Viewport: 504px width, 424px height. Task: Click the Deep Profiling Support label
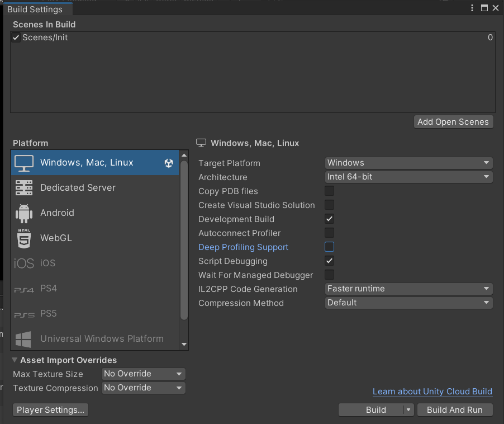pos(243,247)
